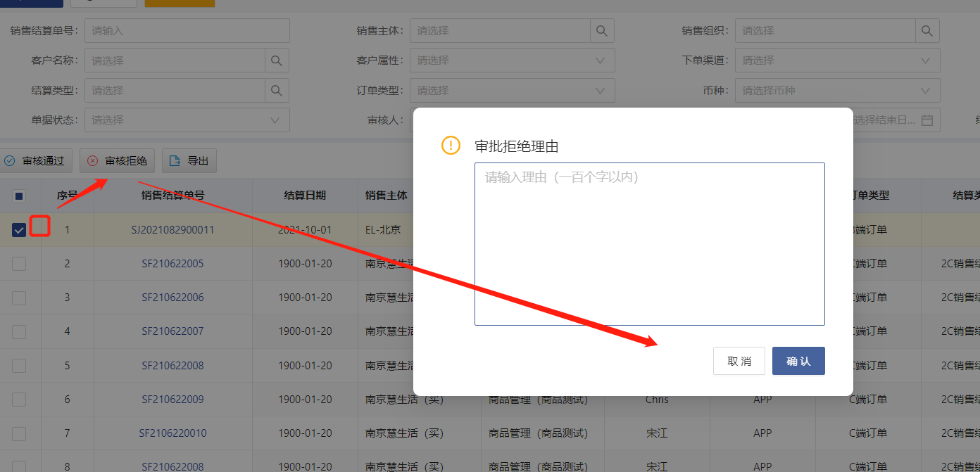Click the check-circle icon on 审核通过 button
Image resolution: width=980 pixels, height=472 pixels.
point(11,160)
